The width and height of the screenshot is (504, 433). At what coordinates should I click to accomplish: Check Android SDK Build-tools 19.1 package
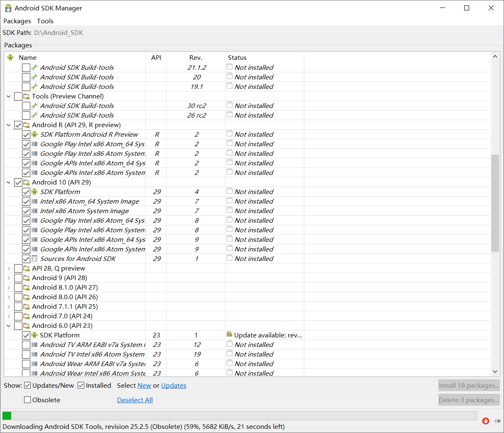click(x=26, y=86)
